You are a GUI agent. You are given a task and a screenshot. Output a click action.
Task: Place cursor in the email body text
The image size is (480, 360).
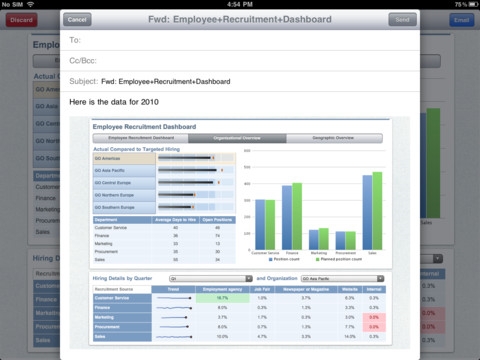(x=114, y=102)
